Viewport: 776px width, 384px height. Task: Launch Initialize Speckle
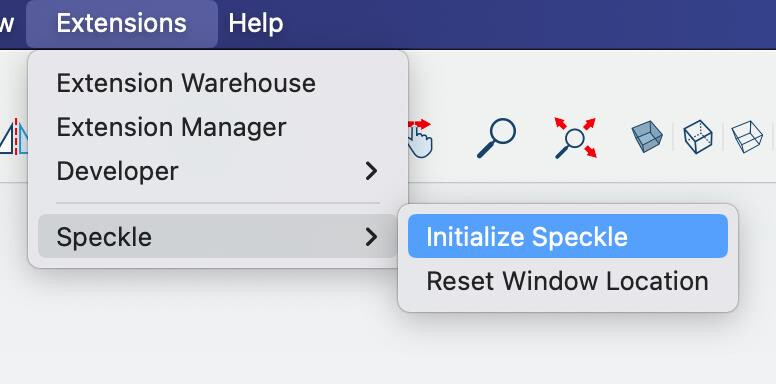pos(568,237)
